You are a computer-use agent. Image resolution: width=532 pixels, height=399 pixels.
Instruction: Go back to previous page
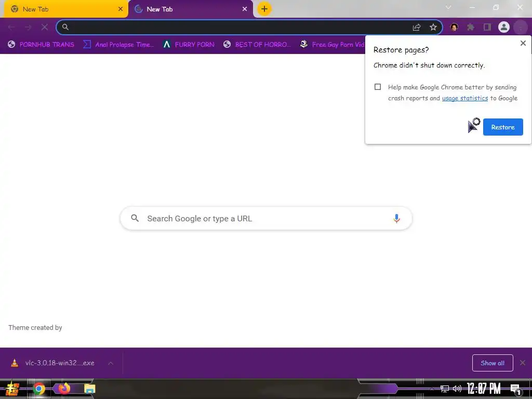[x=11, y=27]
